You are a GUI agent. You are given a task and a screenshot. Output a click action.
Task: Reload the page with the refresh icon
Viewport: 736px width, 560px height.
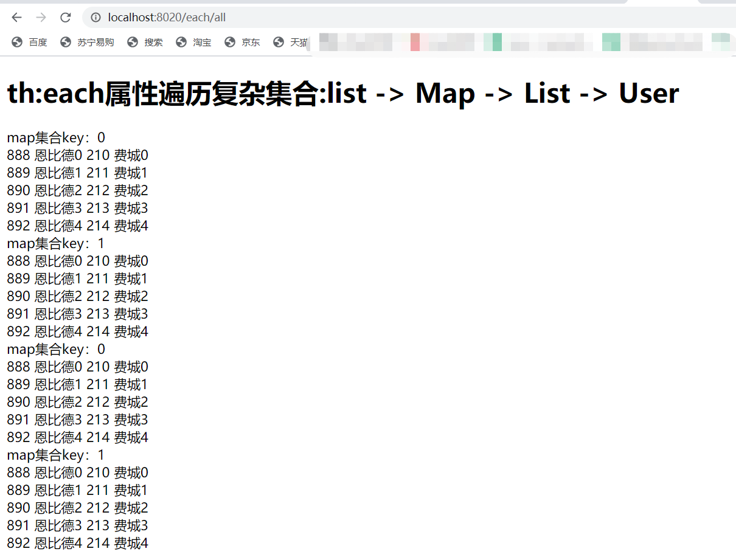click(x=66, y=18)
